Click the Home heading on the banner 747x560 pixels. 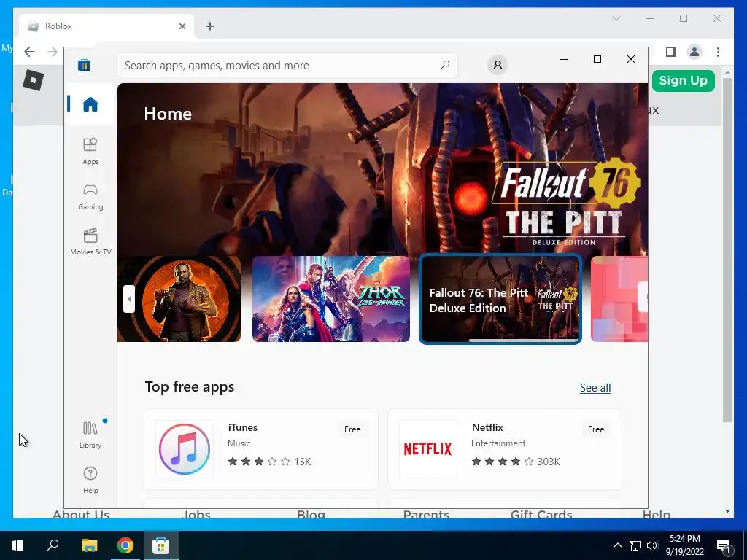click(168, 113)
